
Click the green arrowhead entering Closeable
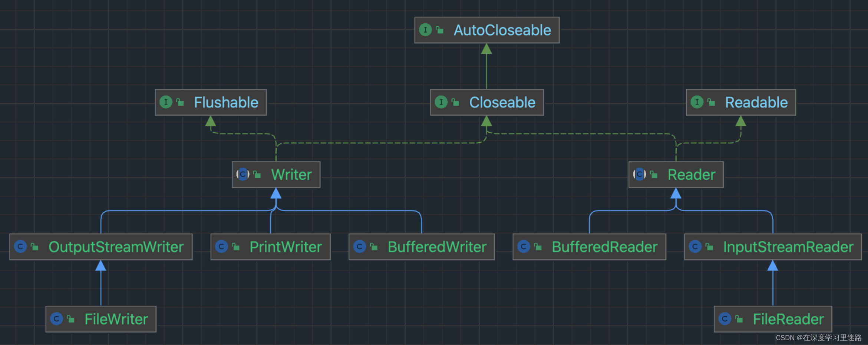click(x=486, y=121)
